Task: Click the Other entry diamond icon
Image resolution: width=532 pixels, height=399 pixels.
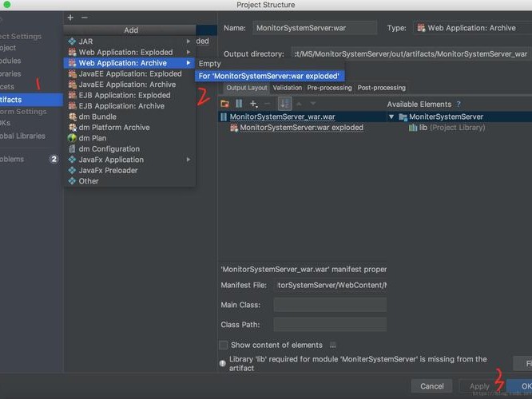Action: (x=72, y=181)
